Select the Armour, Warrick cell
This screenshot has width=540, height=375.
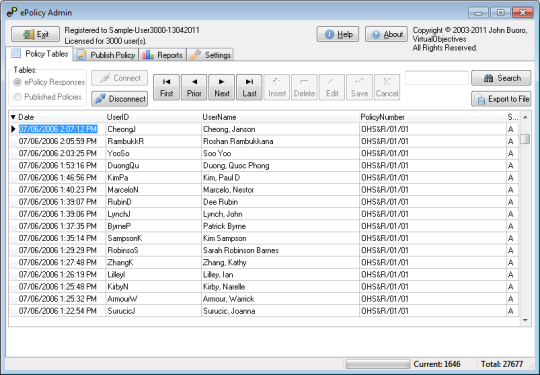280,299
